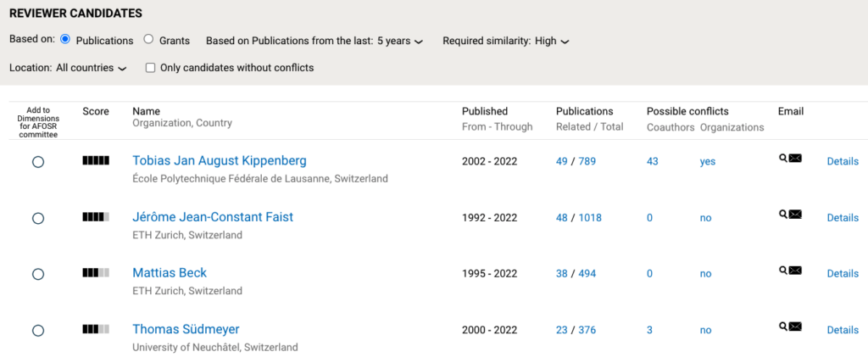Add Tobias Kippenberg to AFOSR committee
The image size is (868, 363).
38,162
